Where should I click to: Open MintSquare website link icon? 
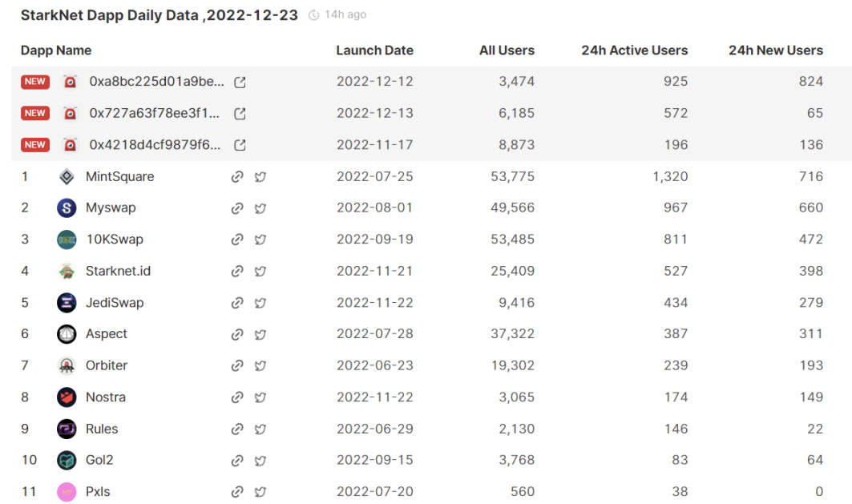point(237,176)
